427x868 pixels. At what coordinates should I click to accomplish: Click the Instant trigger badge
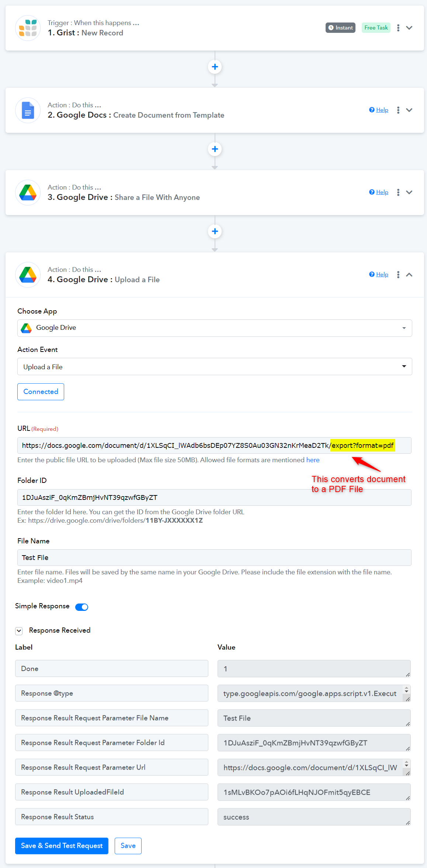[340, 28]
